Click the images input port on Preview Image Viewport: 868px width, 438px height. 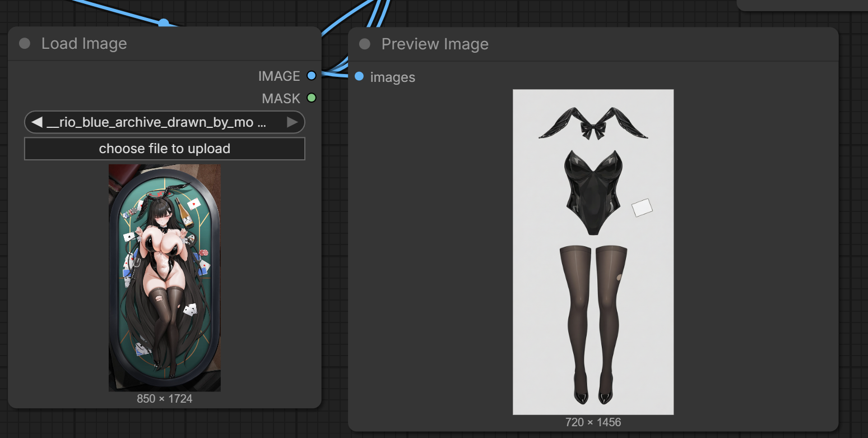359,76
